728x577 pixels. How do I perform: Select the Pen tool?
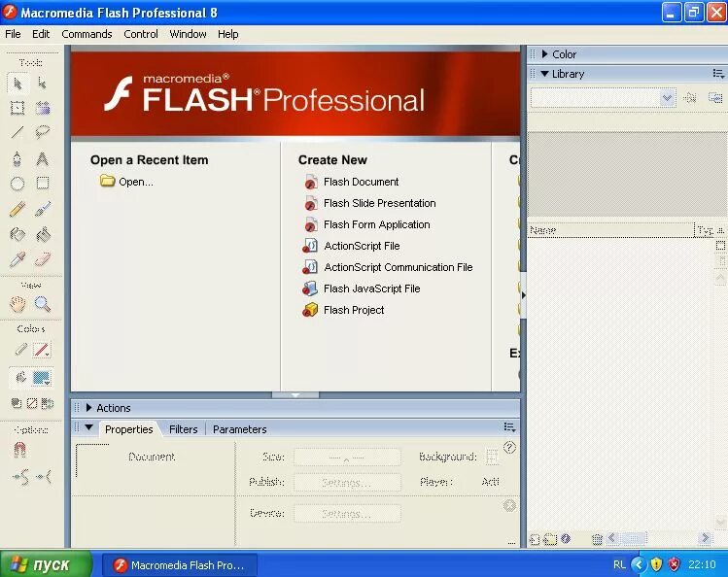coord(17,159)
